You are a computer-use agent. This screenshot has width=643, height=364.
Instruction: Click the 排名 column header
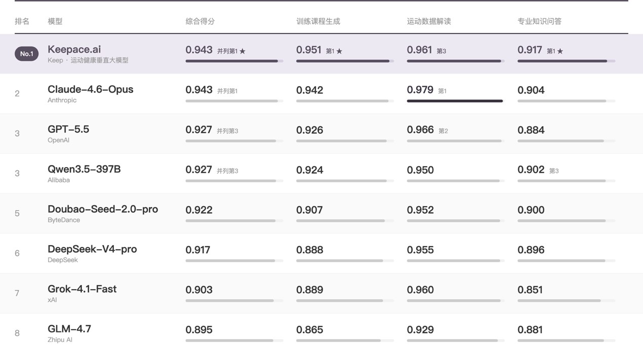(x=22, y=21)
